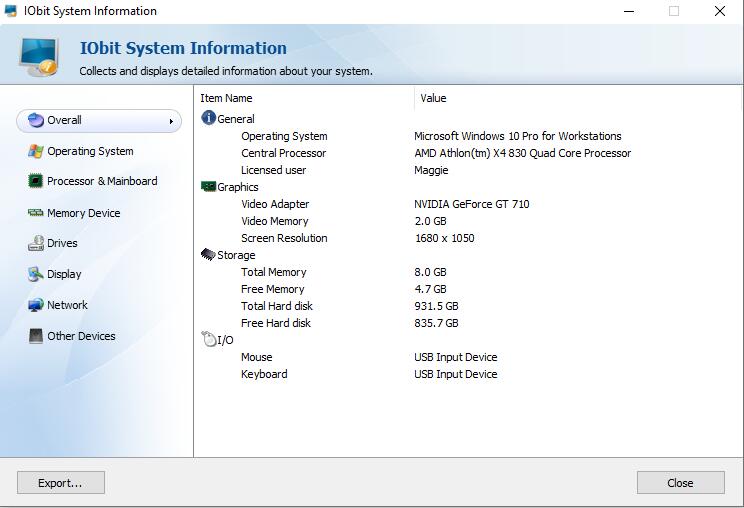Click the Export... button

pyautogui.click(x=61, y=482)
